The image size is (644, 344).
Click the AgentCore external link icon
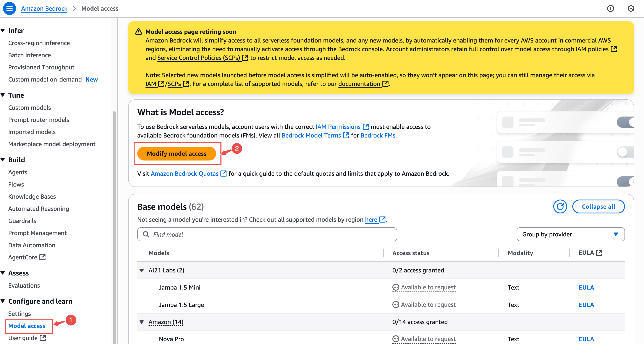(42, 257)
